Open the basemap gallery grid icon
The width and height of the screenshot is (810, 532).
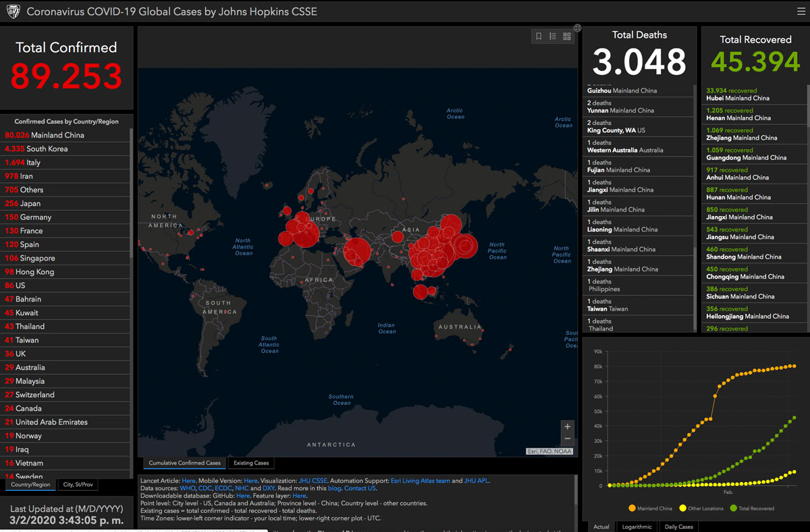click(x=567, y=36)
